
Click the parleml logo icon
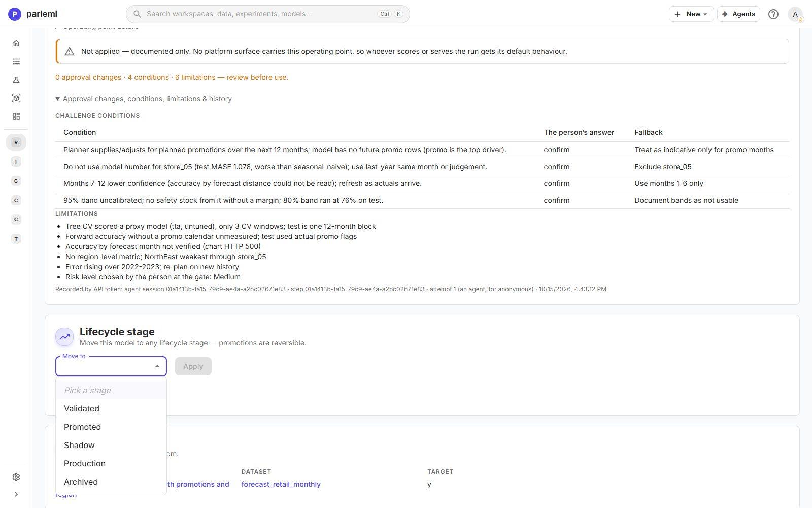pyautogui.click(x=15, y=14)
